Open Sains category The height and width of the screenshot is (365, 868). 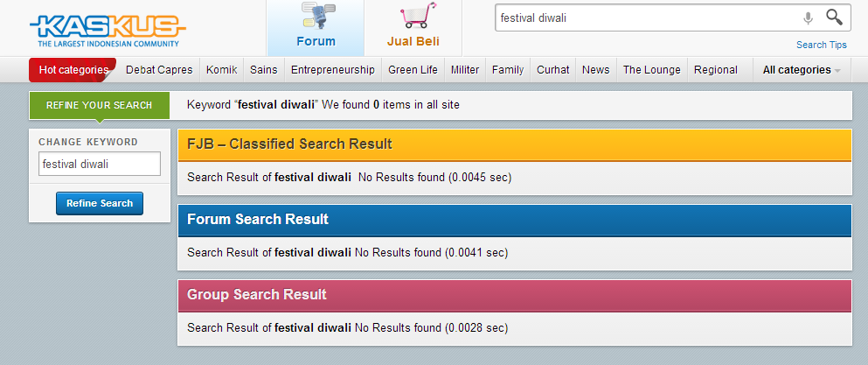click(x=263, y=70)
